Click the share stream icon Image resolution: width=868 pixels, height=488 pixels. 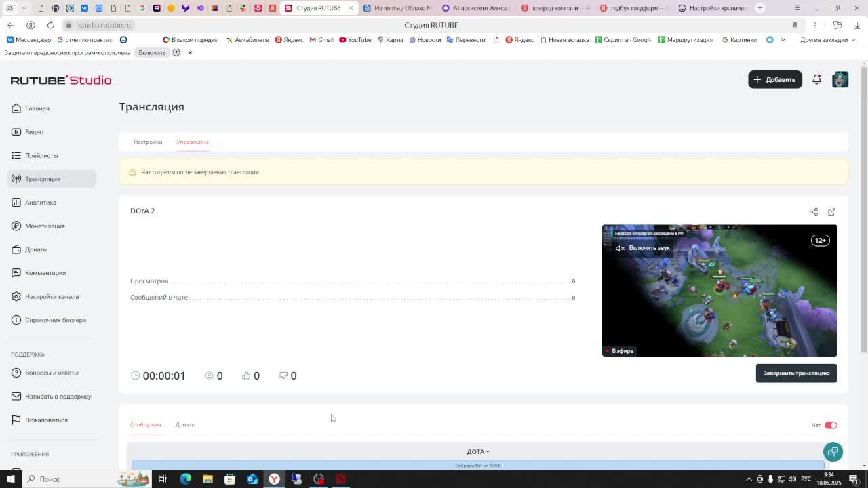coord(814,211)
